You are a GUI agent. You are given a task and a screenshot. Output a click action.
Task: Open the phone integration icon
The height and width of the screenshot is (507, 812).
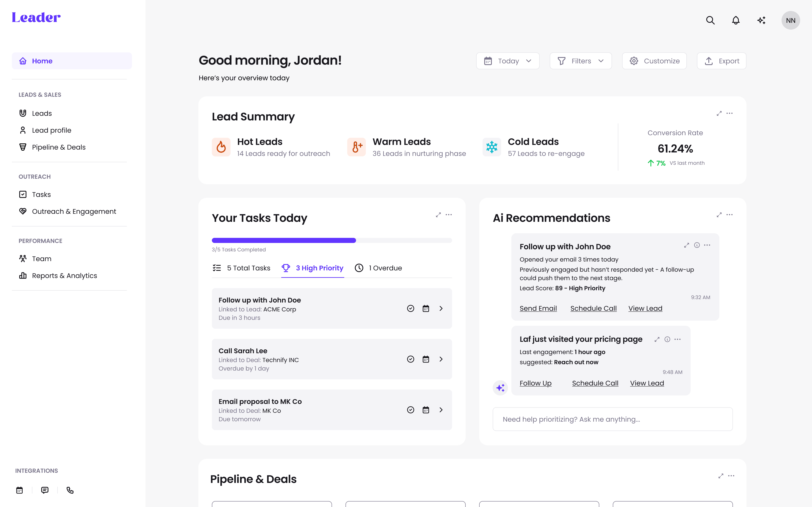pos(70,490)
